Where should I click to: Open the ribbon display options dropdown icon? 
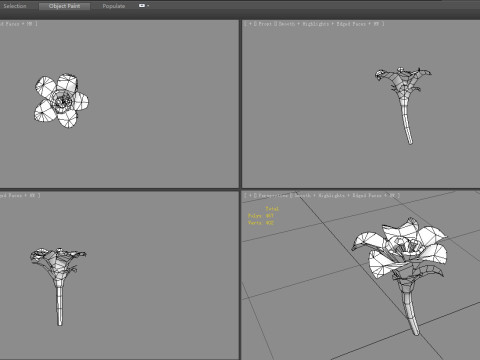coord(144,6)
